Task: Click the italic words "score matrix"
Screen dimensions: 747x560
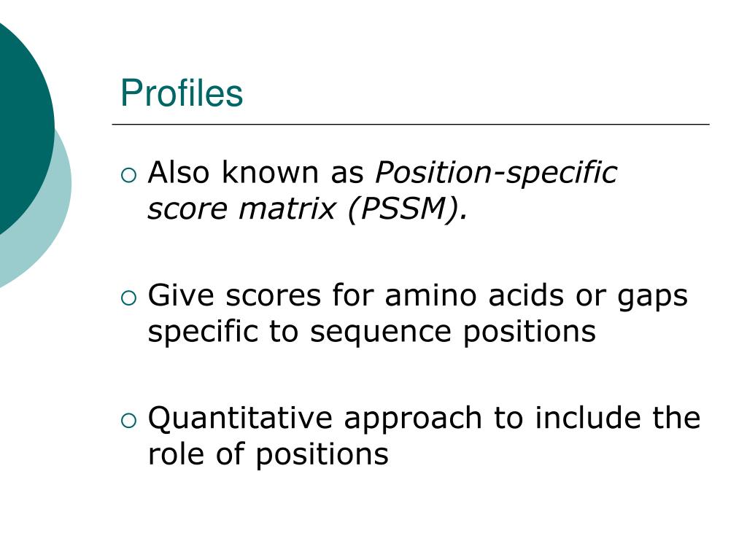Action: (241, 209)
